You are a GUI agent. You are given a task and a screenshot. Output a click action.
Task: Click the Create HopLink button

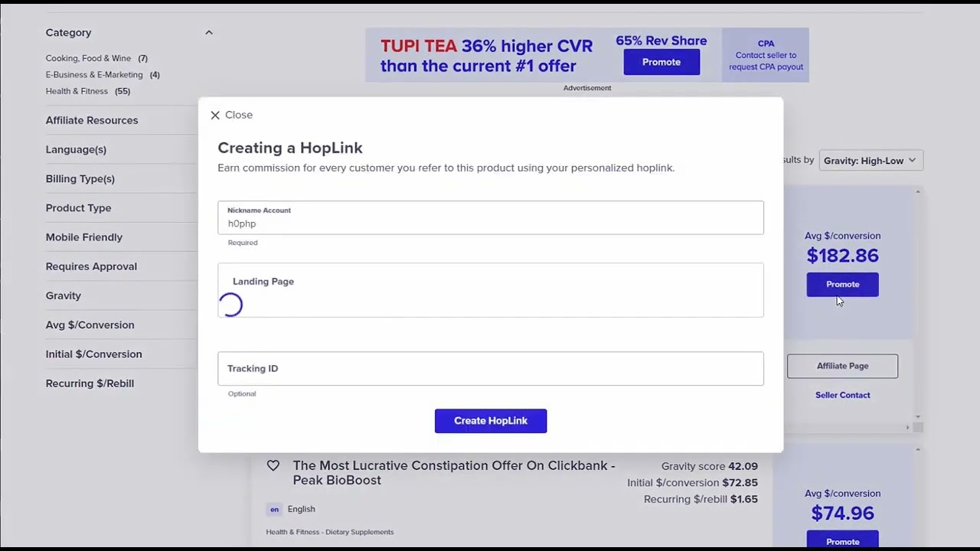click(491, 421)
